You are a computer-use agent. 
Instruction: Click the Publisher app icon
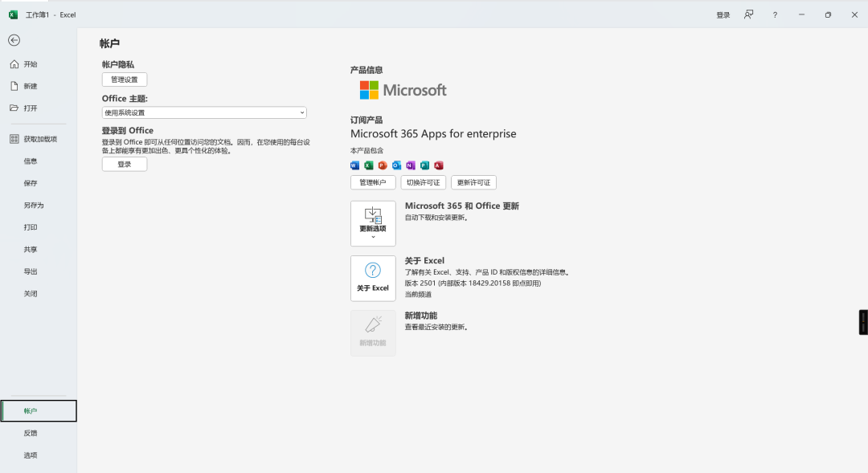click(424, 165)
